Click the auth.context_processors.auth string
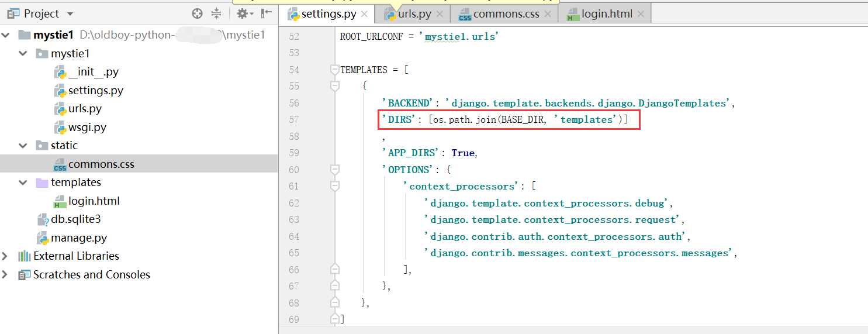 (556, 236)
